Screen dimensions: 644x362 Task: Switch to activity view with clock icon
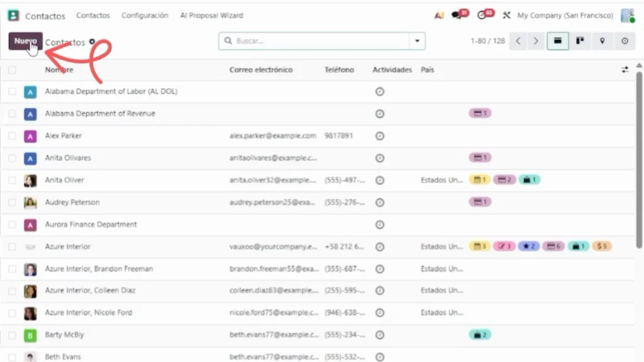point(625,41)
